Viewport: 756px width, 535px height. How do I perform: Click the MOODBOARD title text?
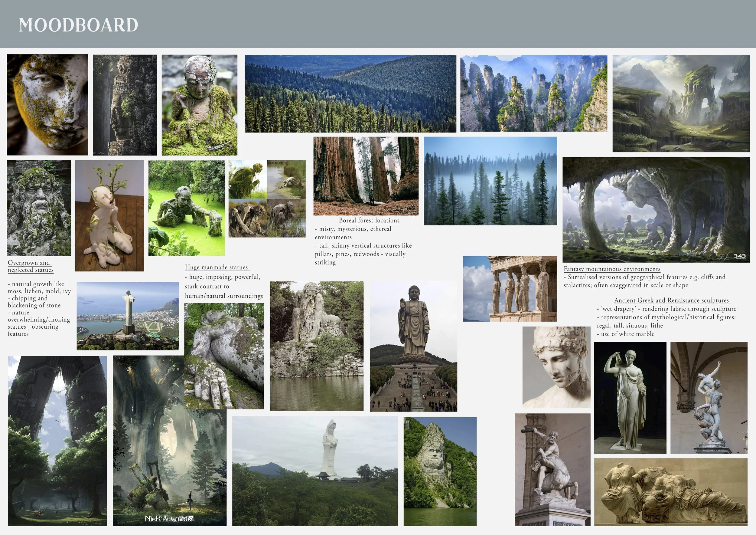click(x=78, y=25)
